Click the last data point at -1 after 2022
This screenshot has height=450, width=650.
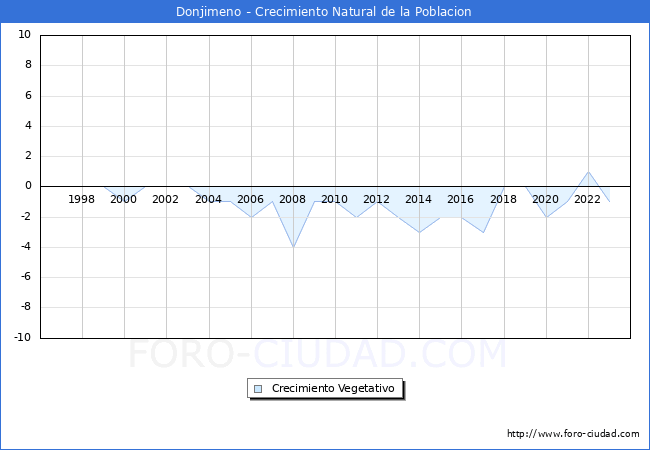(x=609, y=202)
